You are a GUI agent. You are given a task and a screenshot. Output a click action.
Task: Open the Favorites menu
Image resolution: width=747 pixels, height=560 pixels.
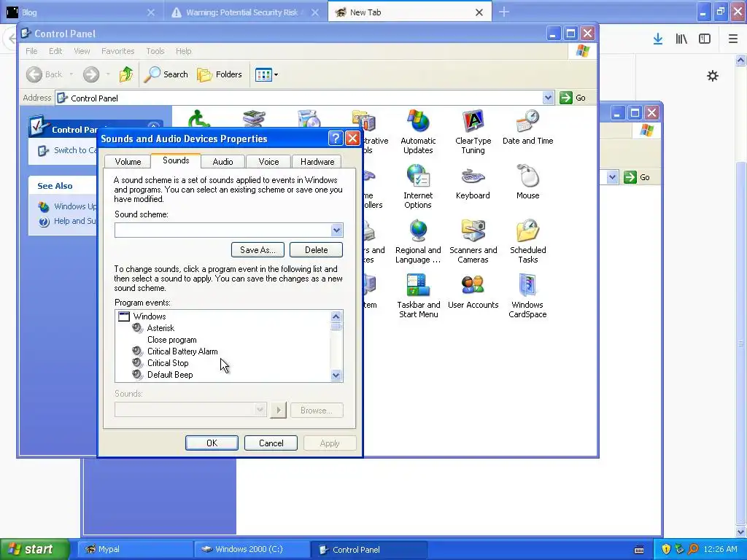pos(117,51)
